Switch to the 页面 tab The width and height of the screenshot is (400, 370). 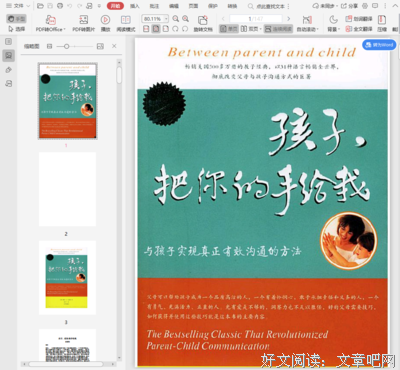click(x=193, y=6)
